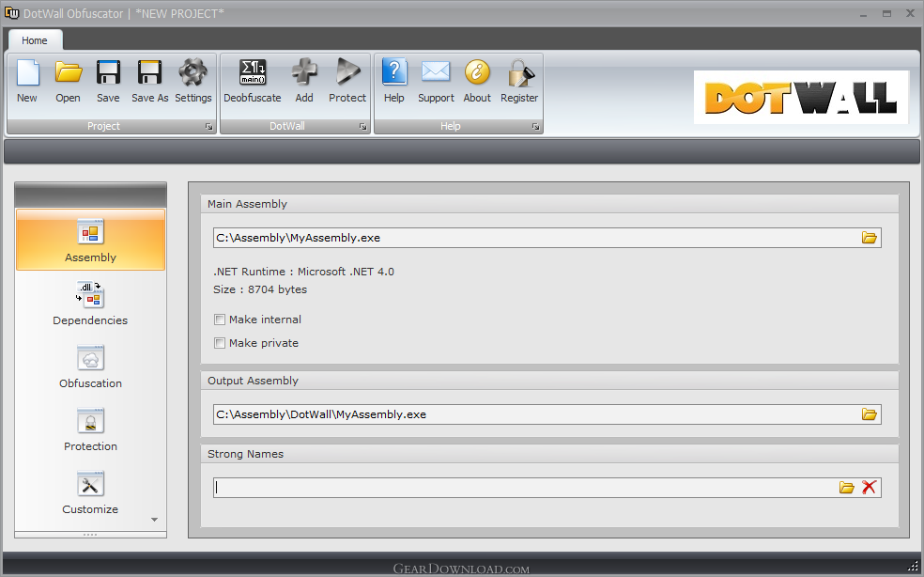
Task: Show the About dialog
Action: (x=477, y=83)
